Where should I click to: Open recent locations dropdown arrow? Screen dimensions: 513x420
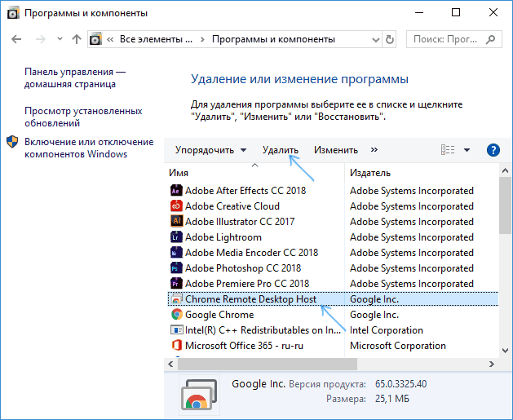[60, 39]
